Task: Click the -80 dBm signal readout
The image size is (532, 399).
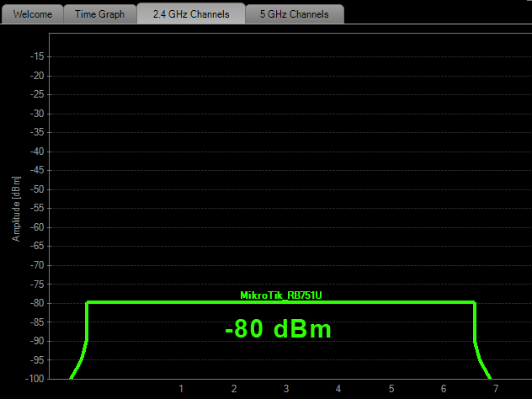Action: click(279, 329)
